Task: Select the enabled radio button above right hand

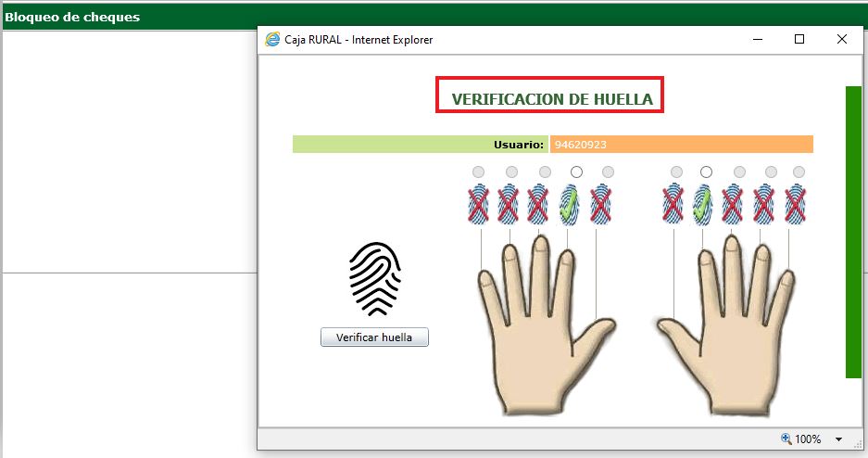Action: [x=706, y=172]
